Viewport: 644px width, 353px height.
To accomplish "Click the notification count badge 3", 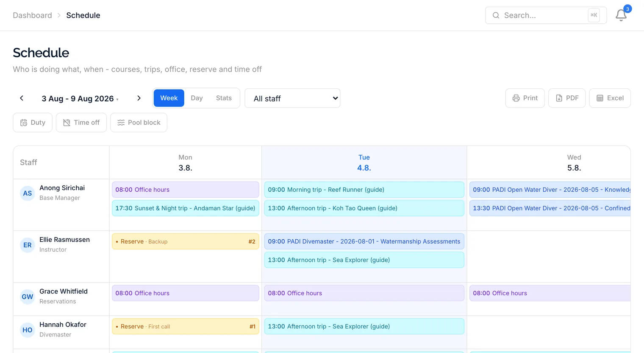I will (x=627, y=8).
